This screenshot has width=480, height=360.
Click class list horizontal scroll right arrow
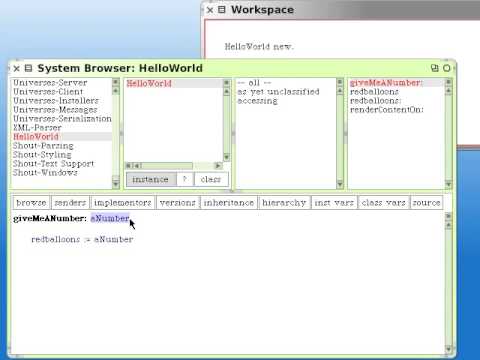click(218, 166)
